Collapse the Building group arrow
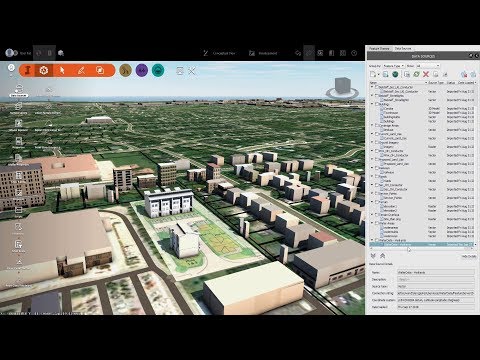This screenshot has height=360, width=480. pos(372,104)
